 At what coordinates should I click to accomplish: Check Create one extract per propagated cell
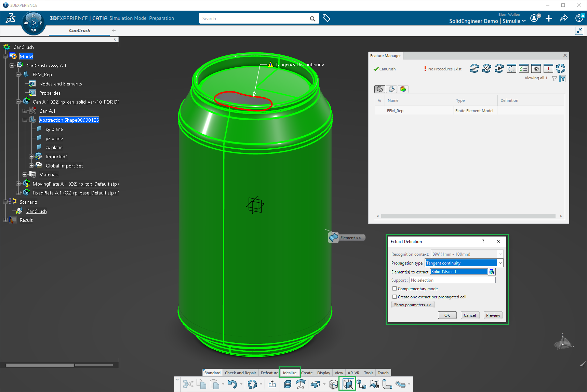(x=395, y=297)
